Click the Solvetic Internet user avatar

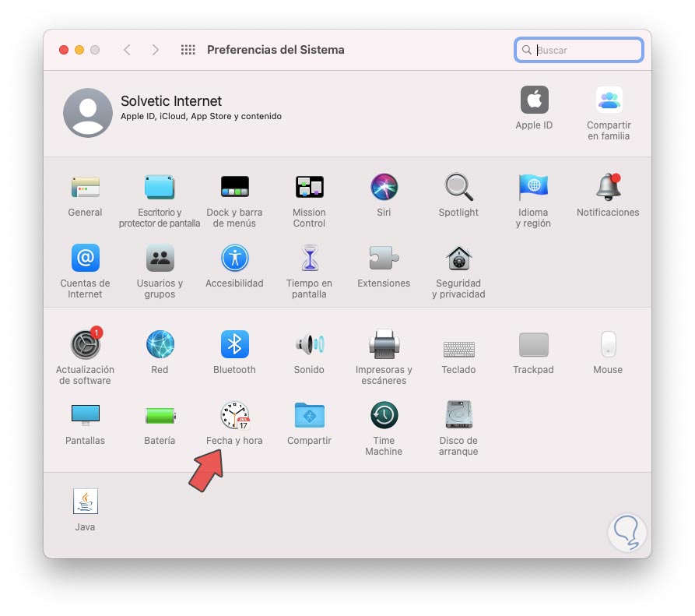click(88, 113)
